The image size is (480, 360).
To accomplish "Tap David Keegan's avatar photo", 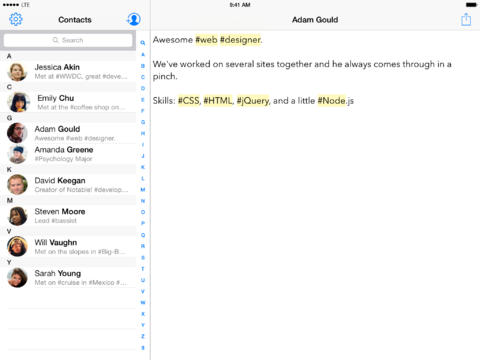I will pyautogui.click(x=17, y=185).
